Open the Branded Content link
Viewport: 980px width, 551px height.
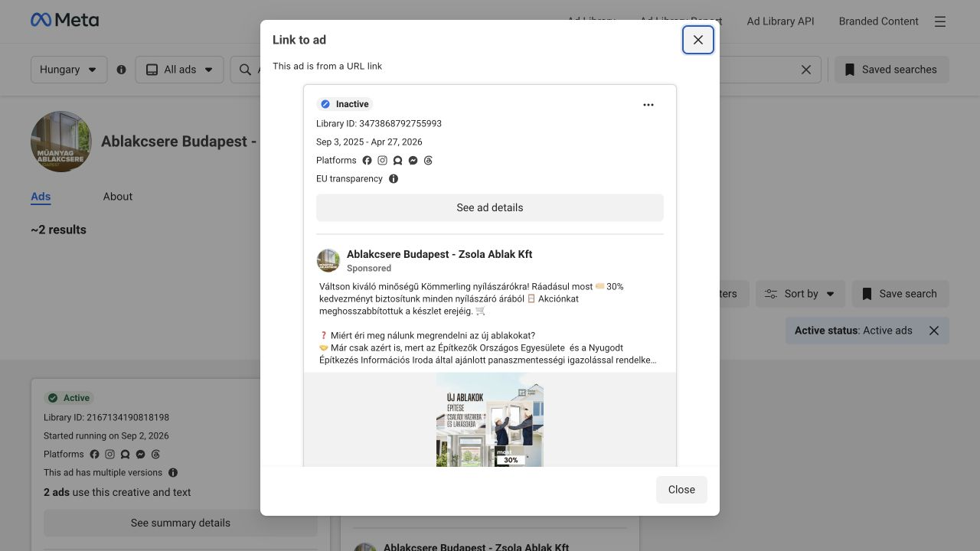(x=878, y=21)
